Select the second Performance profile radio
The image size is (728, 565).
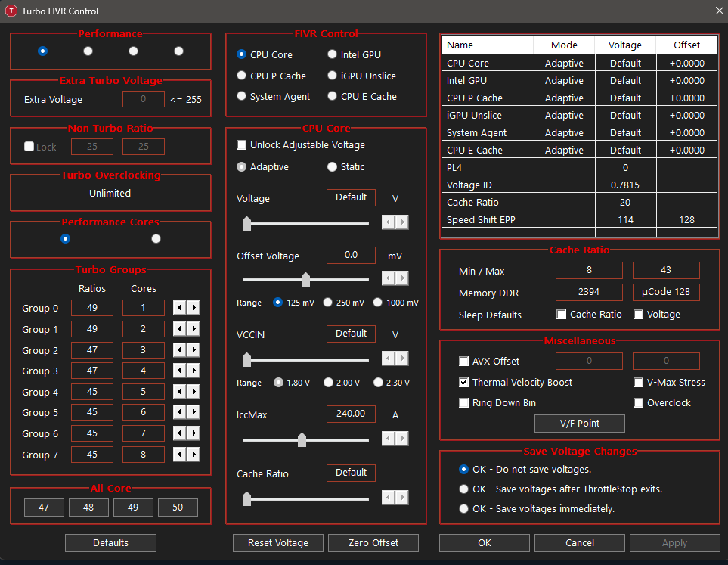point(88,51)
